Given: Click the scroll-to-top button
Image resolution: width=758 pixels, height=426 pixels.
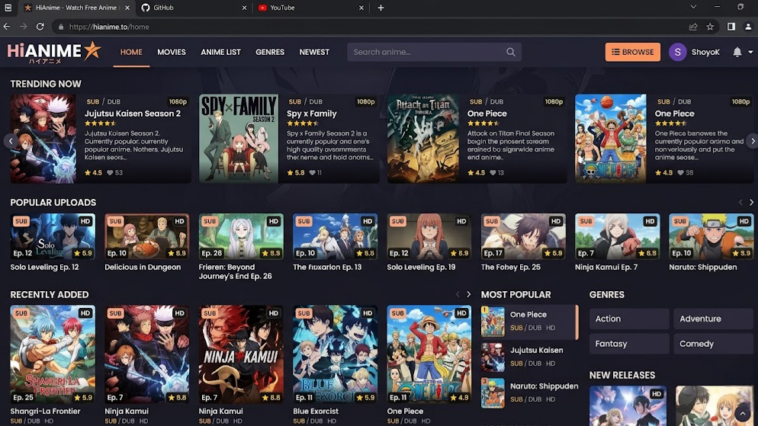Looking at the screenshot, I should 743,413.
